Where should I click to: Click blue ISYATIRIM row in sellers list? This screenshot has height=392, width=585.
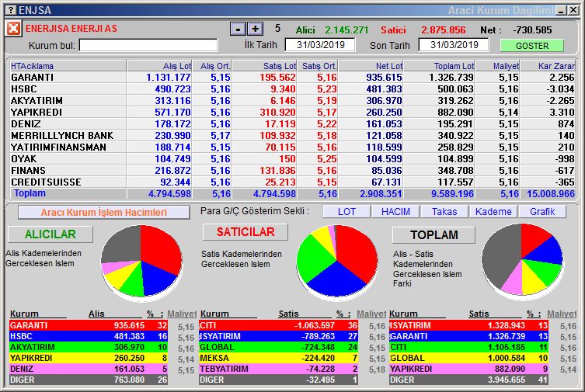click(x=279, y=336)
